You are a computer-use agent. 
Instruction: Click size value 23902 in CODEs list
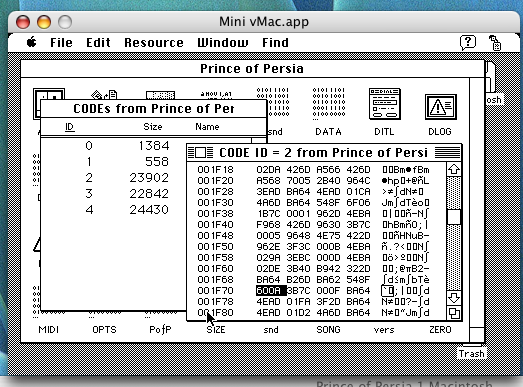click(x=149, y=177)
